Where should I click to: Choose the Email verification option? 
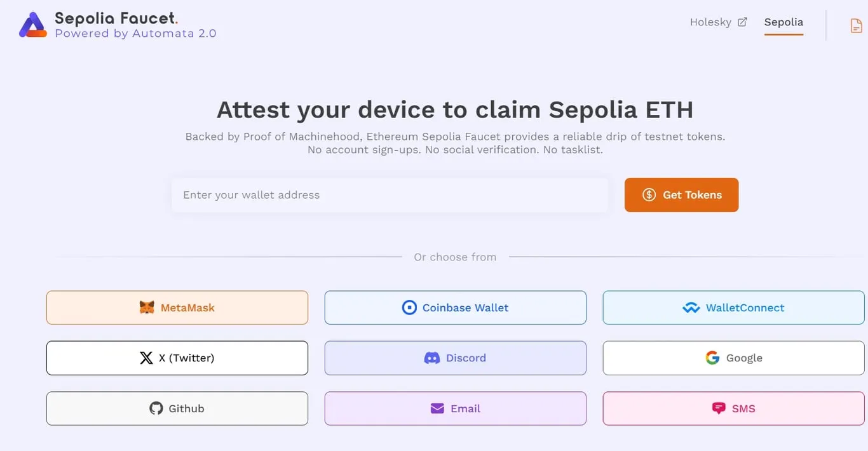[x=455, y=408]
